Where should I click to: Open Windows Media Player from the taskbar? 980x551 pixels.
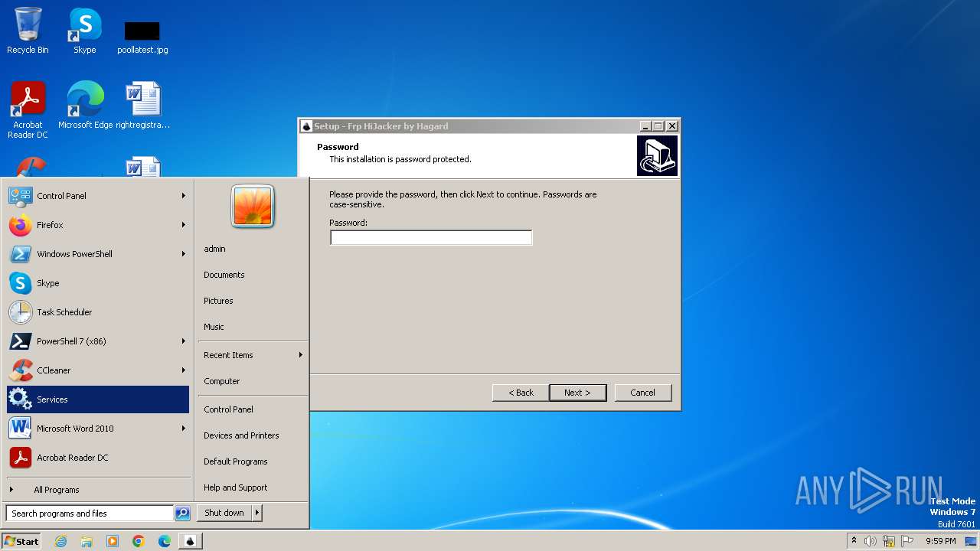pos(113,541)
